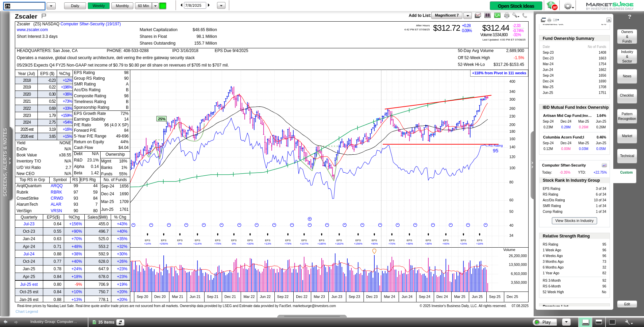Open the gear settings menu

point(568,6)
